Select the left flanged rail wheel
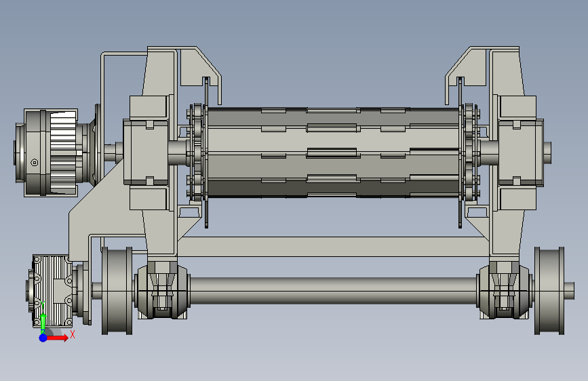Image resolution: width=588 pixels, height=381 pixels. point(117,291)
